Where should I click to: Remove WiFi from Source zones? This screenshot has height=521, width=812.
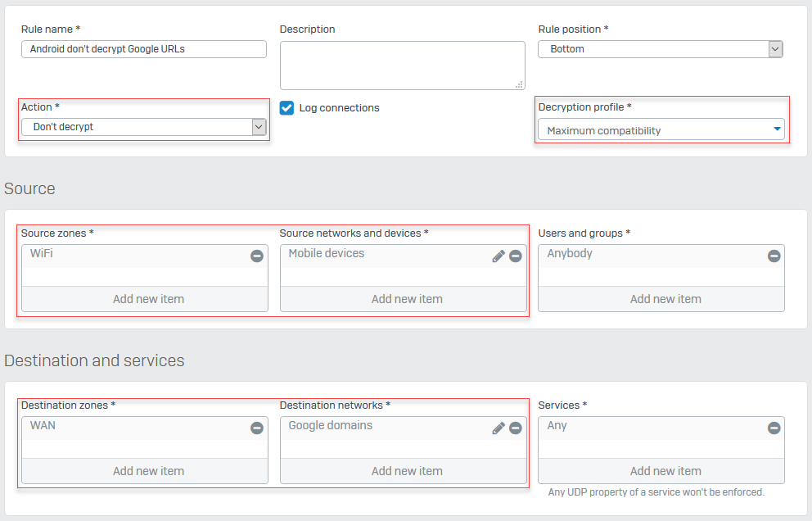point(256,256)
